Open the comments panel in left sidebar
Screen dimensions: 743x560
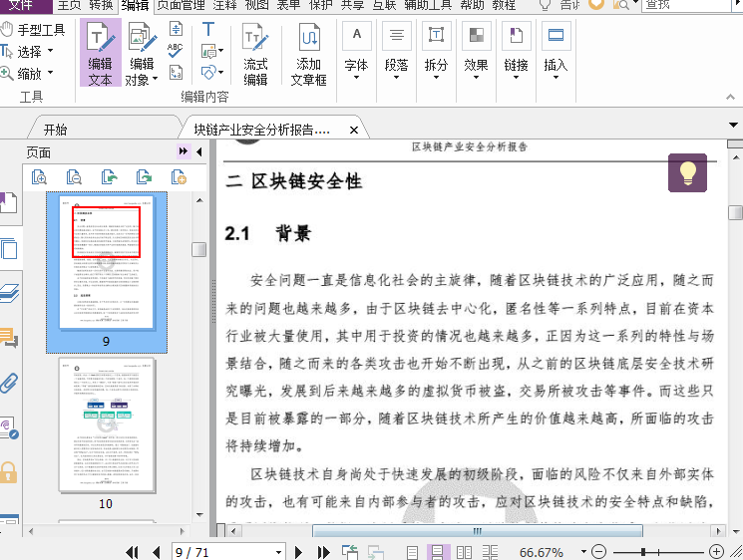click(9, 338)
